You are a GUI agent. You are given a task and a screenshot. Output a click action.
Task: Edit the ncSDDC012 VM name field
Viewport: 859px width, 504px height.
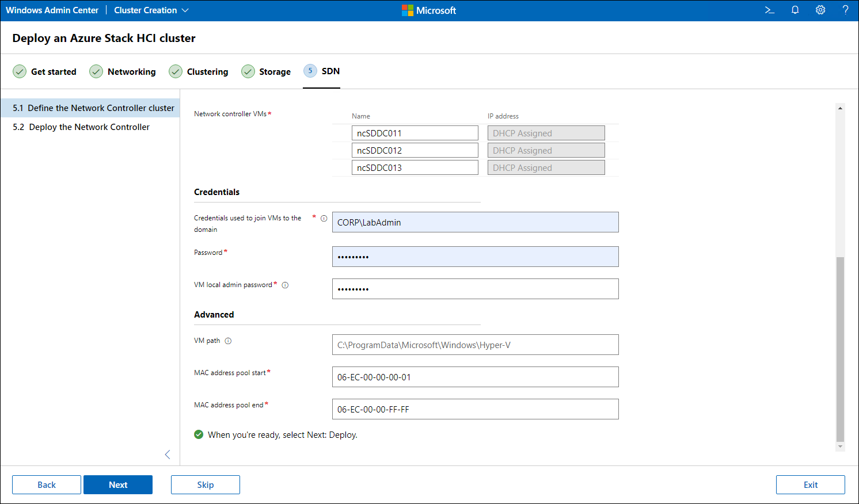point(415,150)
